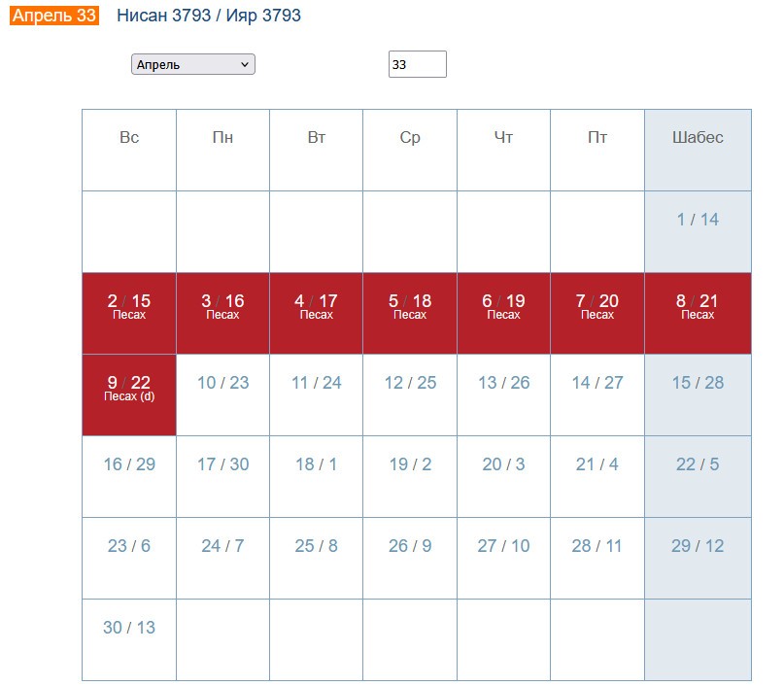The height and width of the screenshot is (686, 784).
Task: Open the month dropdown showing Апрель
Action: (192, 64)
